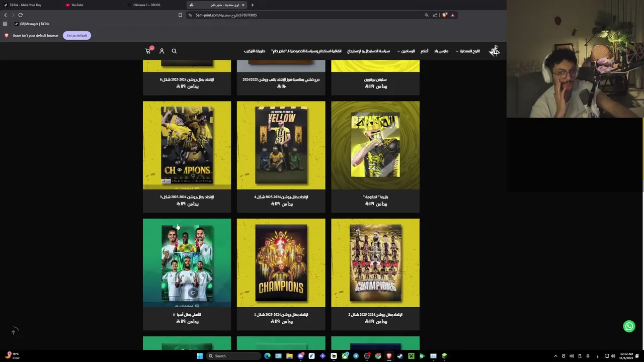644x362 pixels.
Task: Click Set as default button
Action: 76,36
